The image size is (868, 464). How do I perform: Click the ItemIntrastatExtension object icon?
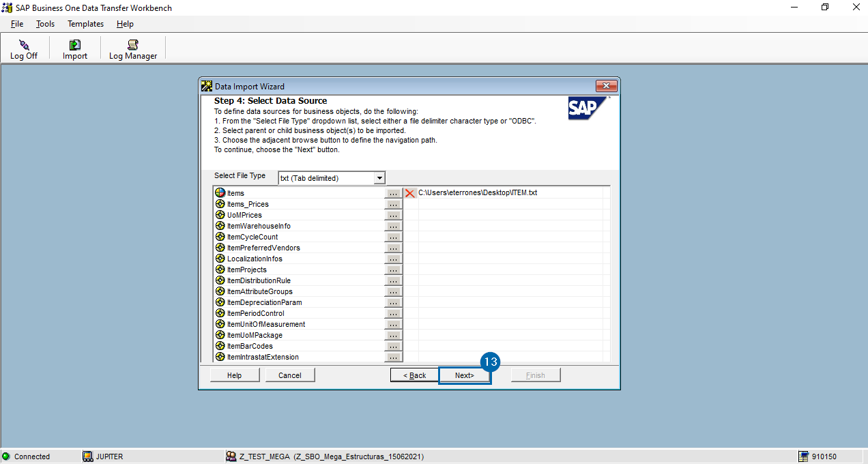pos(220,357)
